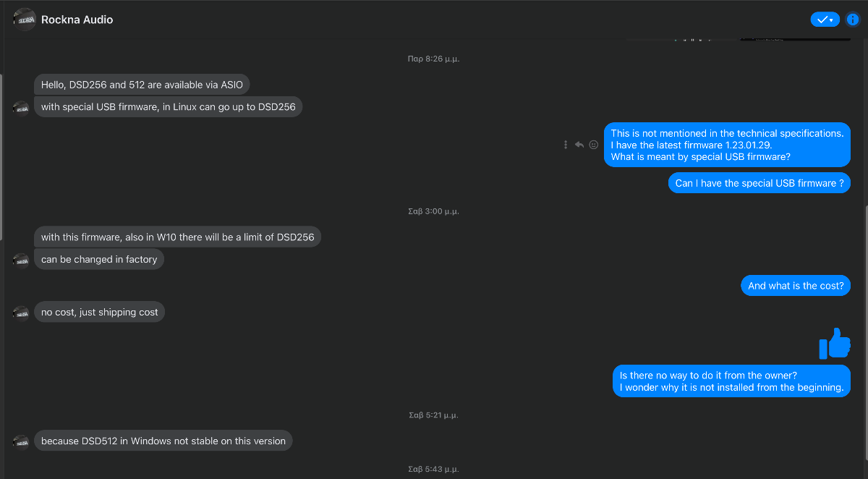The width and height of the screenshot is (868, 479).
Task: Click the 'with this firmware, also in W10' message
Action: 177,237
